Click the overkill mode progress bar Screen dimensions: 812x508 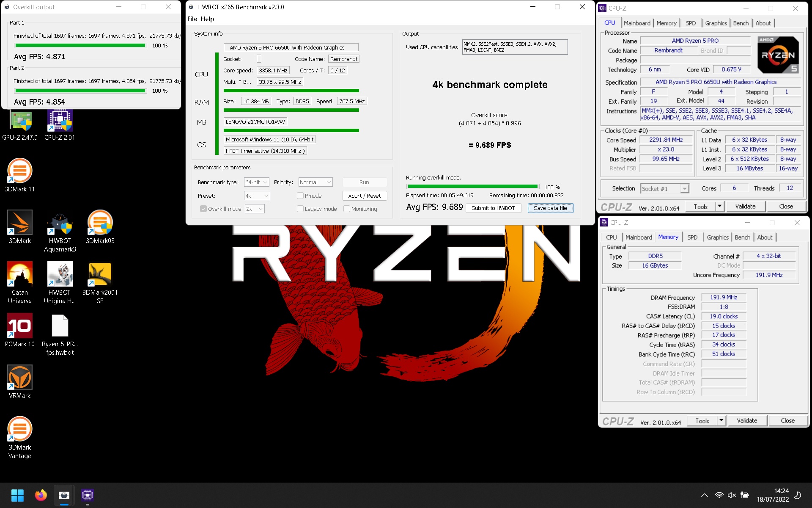pyautogui.click(x=472, y=187)
